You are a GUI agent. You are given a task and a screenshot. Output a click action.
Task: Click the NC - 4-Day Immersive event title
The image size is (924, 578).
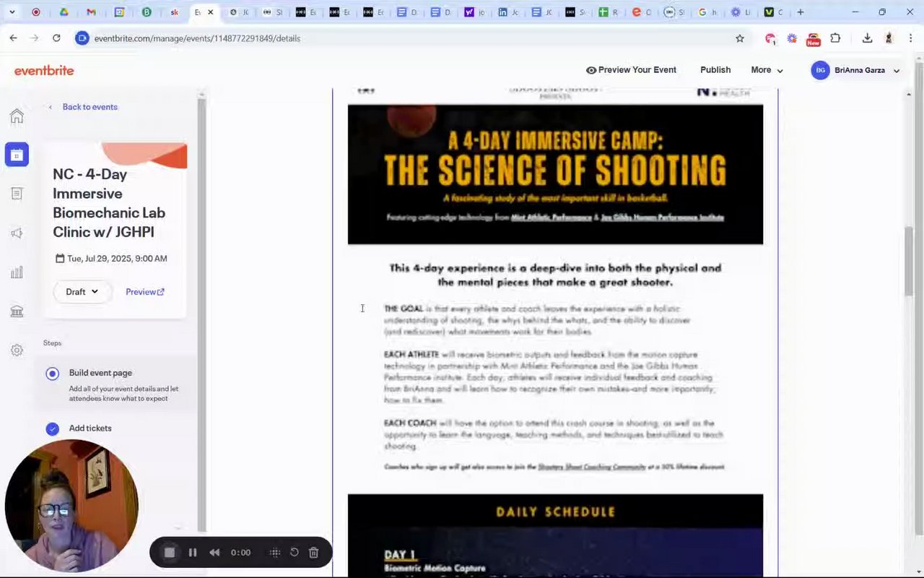pyautogui.click(x=109, y=203)
